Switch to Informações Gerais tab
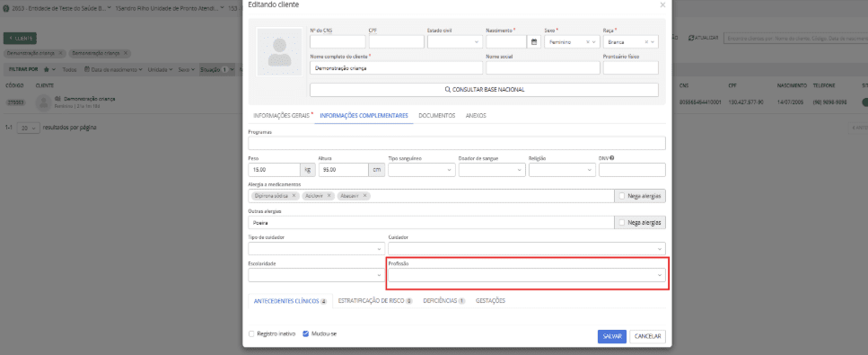This screenshot has width=868, height=355. [281, 116]
